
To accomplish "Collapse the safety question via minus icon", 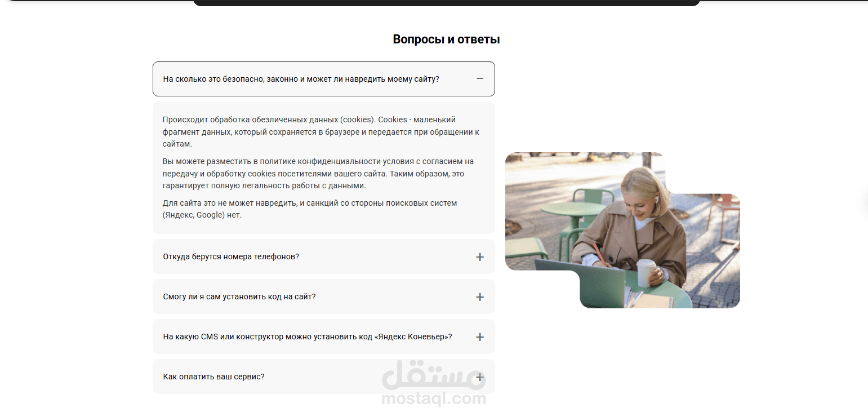I will (480, 79).
